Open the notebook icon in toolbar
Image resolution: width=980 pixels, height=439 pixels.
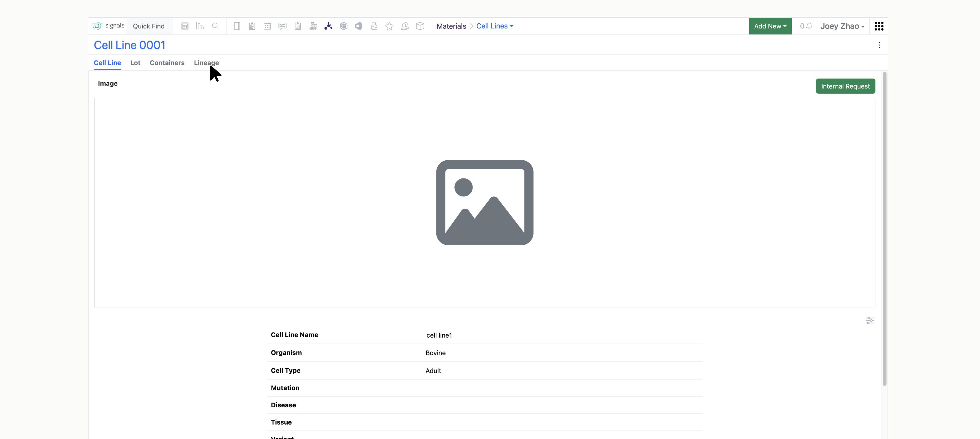pos(237,26)
